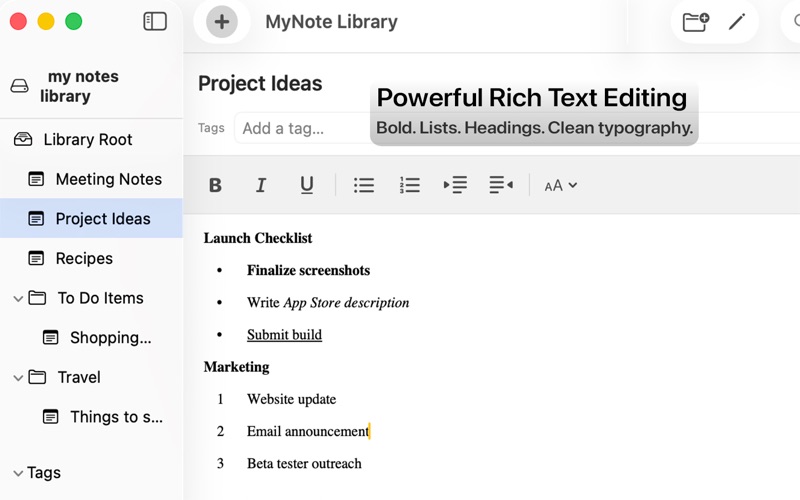This screenshot has height=500, width=800.
Task: Insert a numbered list
Action: click(x=410, y=185)
